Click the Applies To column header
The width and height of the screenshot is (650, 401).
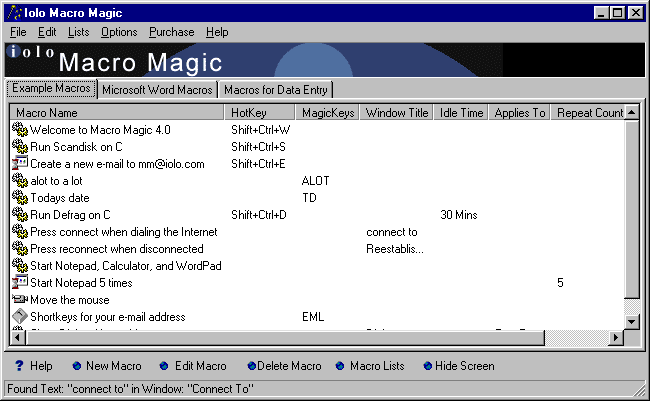(520, 112)
